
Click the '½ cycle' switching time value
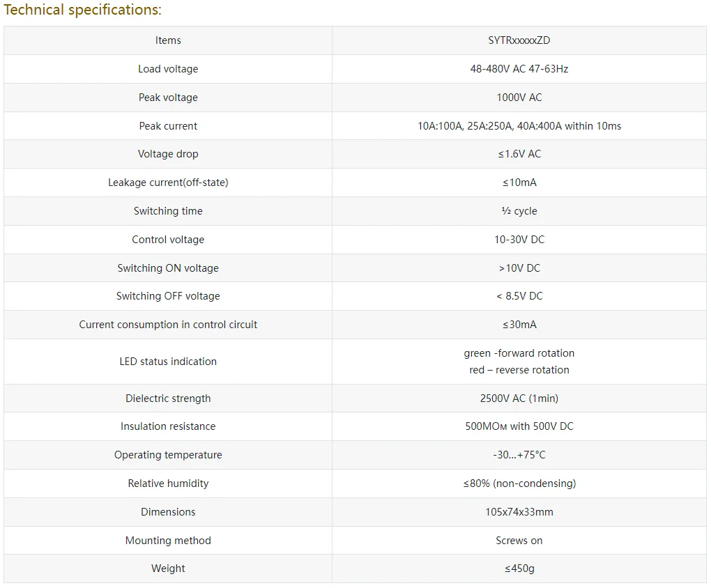(519, 211)
